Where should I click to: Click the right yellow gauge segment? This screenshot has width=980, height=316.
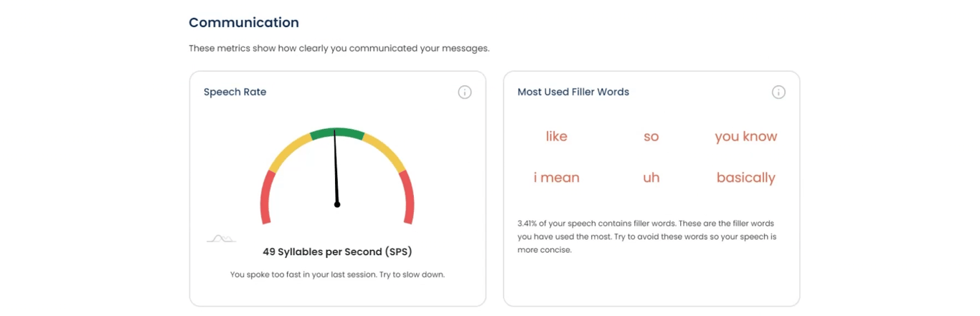(x=385, y=151)
